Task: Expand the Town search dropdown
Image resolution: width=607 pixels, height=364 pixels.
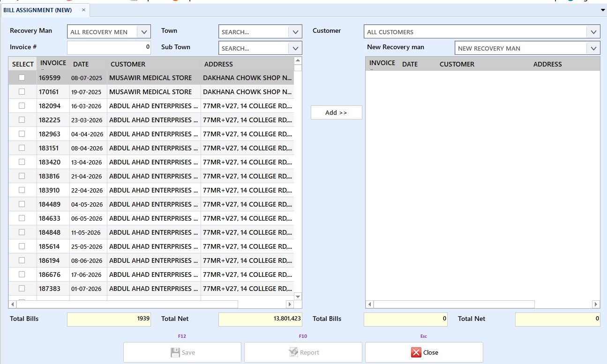Action: pos(295,32)
